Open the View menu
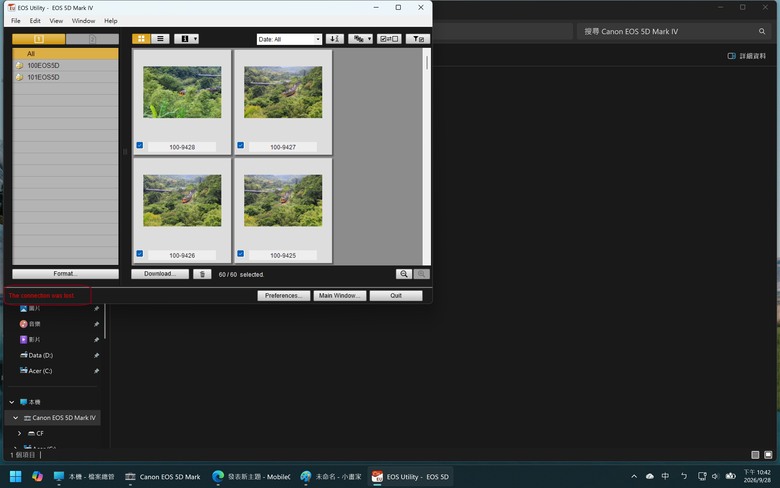 coord(56,21)
